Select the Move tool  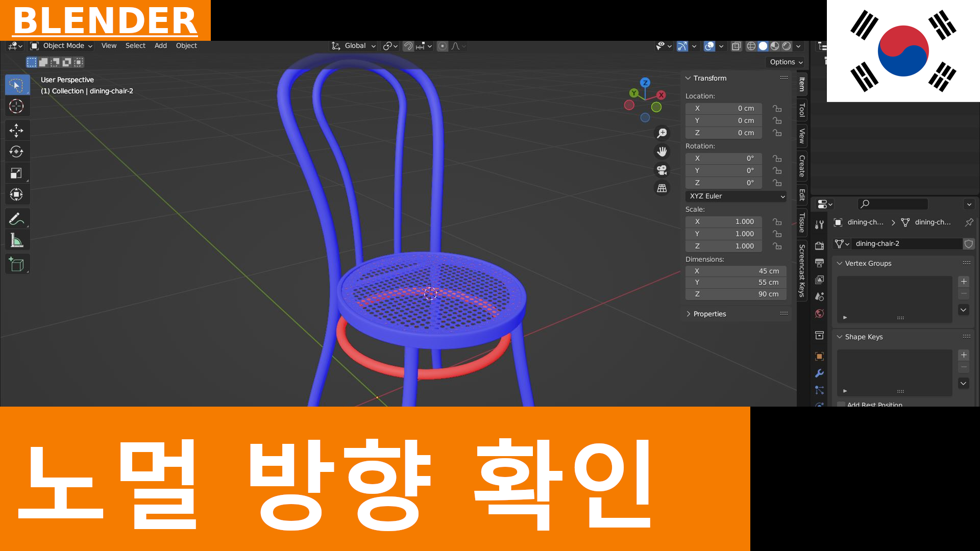(x=16, y=131)
